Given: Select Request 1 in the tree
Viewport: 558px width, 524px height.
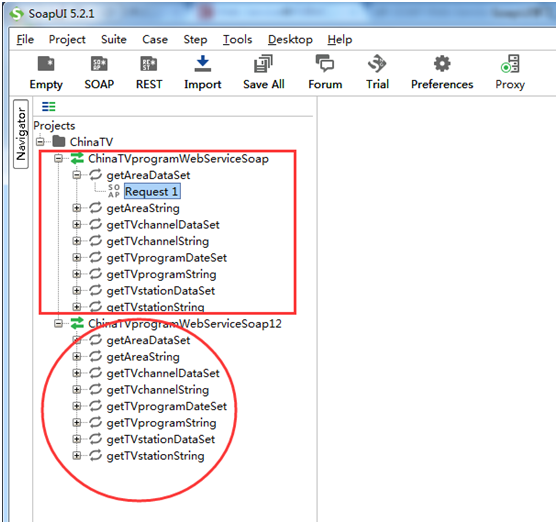Looking at the screenshot, I should point(152,191).
